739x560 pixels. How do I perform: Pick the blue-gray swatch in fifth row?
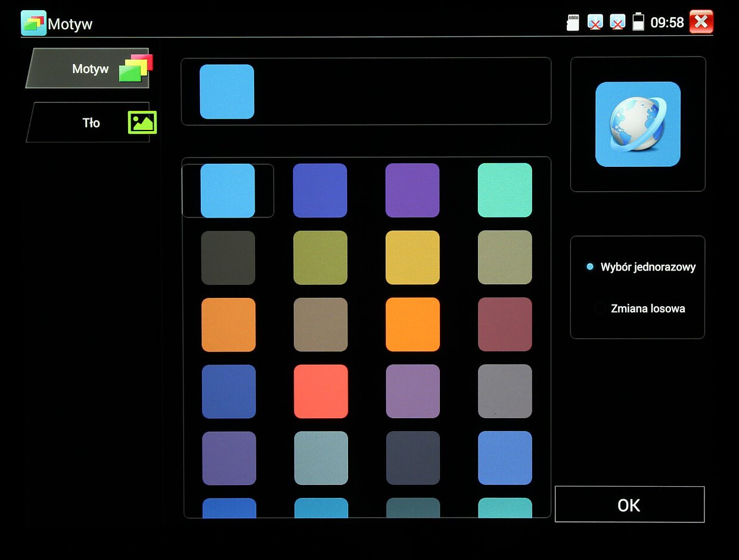coord(321,458)
